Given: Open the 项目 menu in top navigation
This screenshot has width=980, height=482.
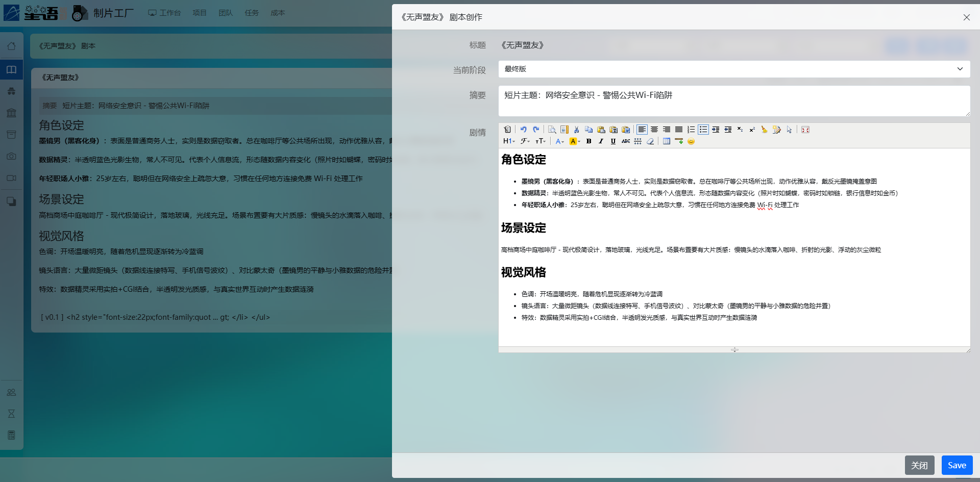Looking at the screenshot, I should coord(200,13).
